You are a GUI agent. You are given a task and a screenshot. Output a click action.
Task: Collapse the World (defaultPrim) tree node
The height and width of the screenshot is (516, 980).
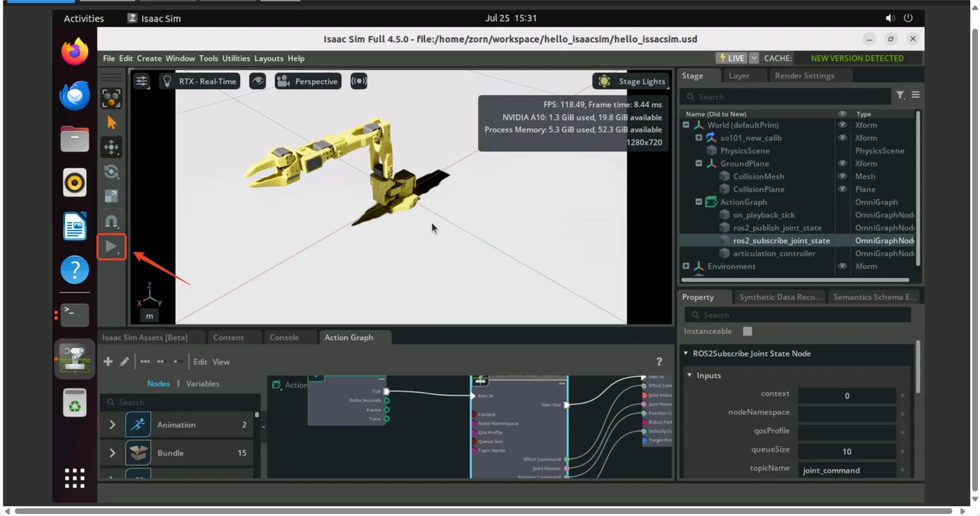(686, 125)
